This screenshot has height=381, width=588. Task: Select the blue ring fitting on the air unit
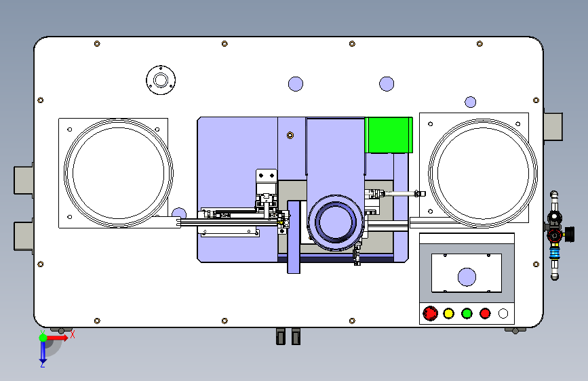click(554, 253)
